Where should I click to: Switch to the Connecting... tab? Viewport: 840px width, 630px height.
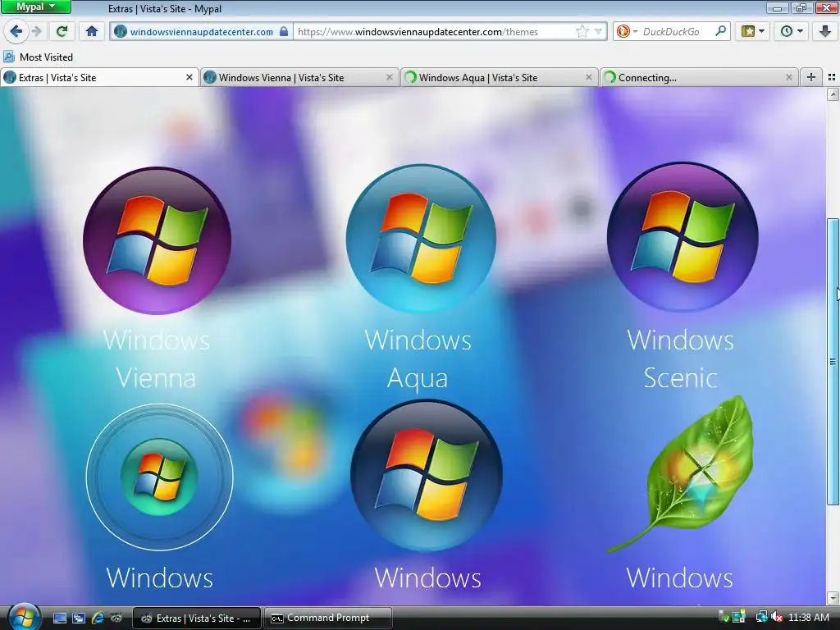tap(699, 78)
